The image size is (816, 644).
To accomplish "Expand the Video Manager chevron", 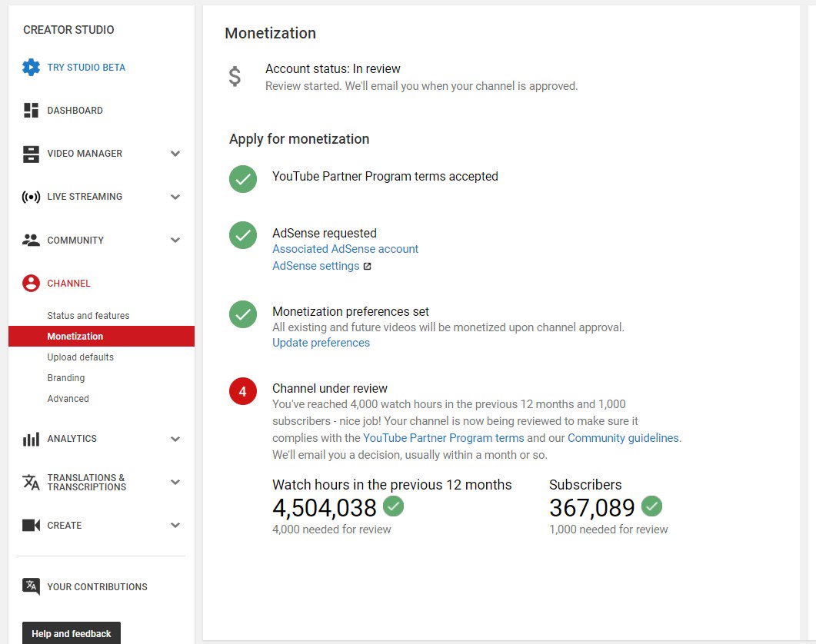I will click(x=175, y=154).
